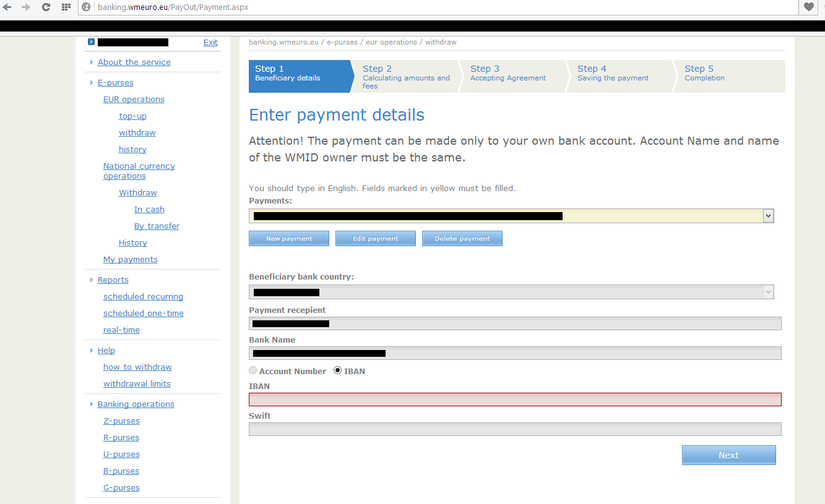Click the browser forward arrow
This screenshot has width=825, height=504.
[26, 7]
